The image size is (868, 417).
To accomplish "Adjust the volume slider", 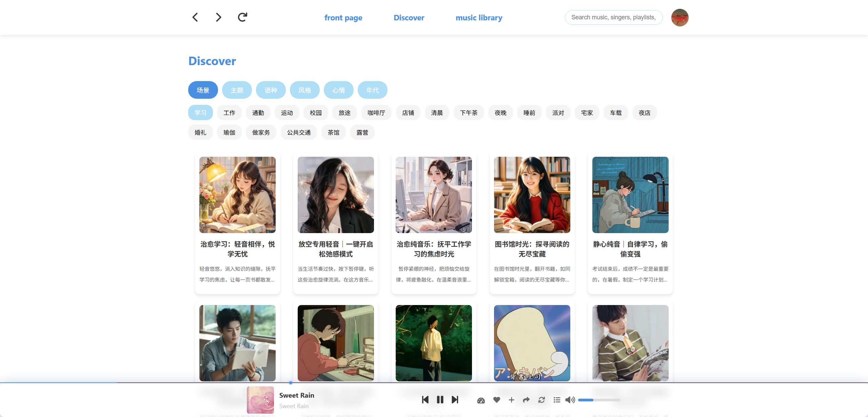I will coord(599,400).
